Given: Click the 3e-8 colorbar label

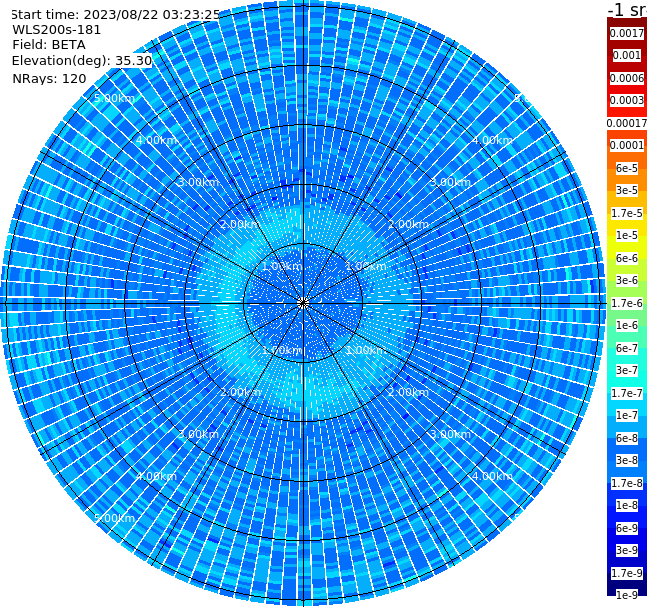Looking at the screenshot, I should (627, 460).
